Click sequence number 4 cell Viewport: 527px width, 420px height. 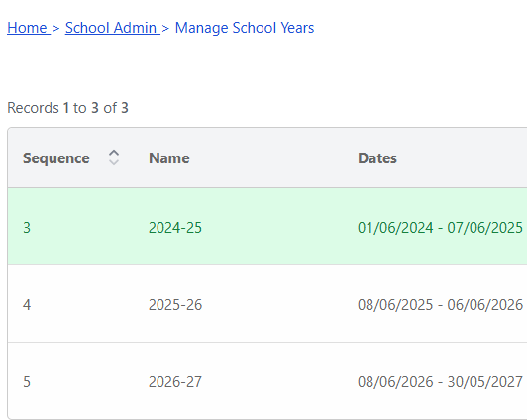click(x=27, y=305)
